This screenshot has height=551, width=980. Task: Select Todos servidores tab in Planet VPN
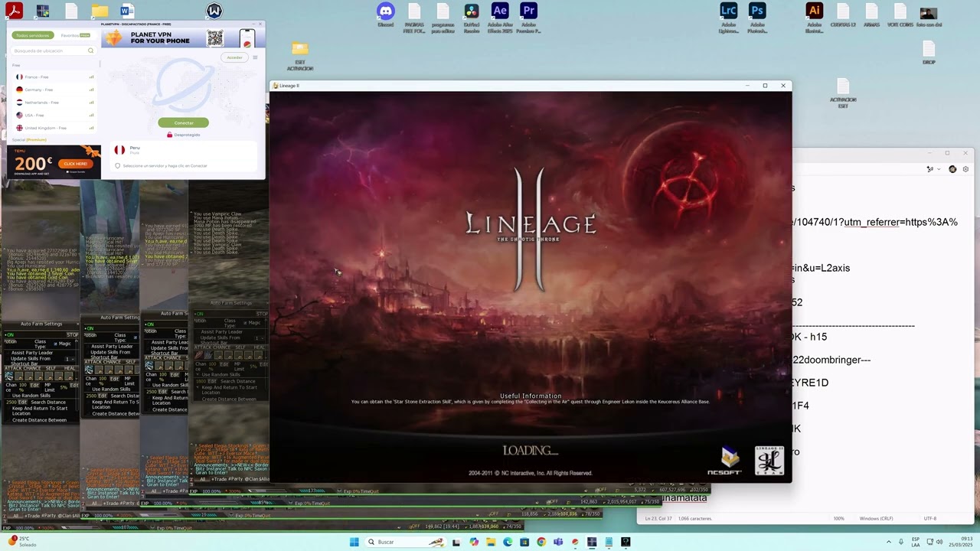point(33,35)
